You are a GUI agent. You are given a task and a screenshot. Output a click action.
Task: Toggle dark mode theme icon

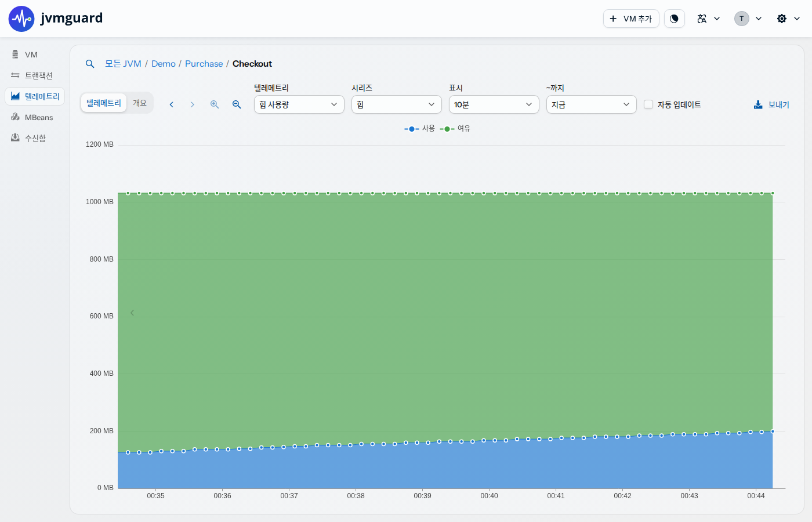point(674,19)
